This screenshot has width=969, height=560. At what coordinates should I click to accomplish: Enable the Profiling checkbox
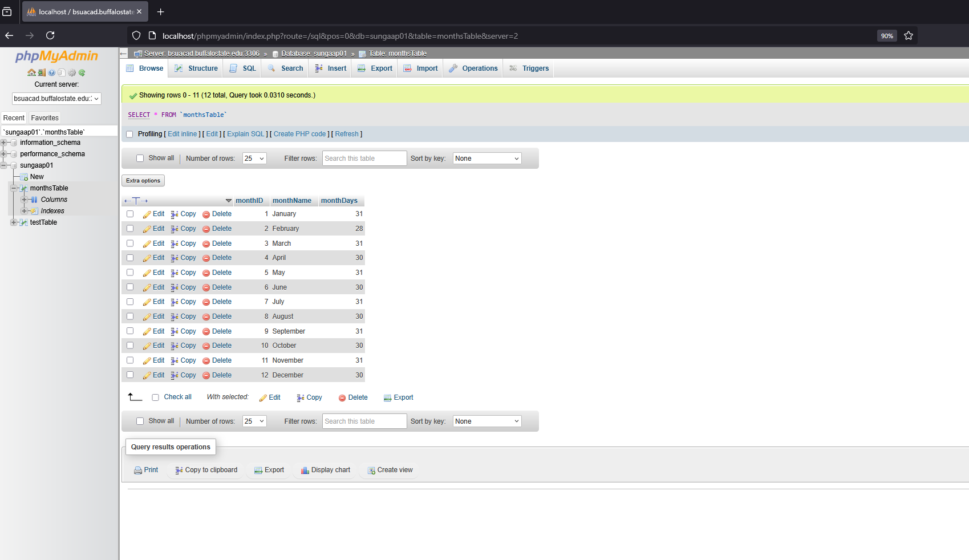click(x=129, y=135)
